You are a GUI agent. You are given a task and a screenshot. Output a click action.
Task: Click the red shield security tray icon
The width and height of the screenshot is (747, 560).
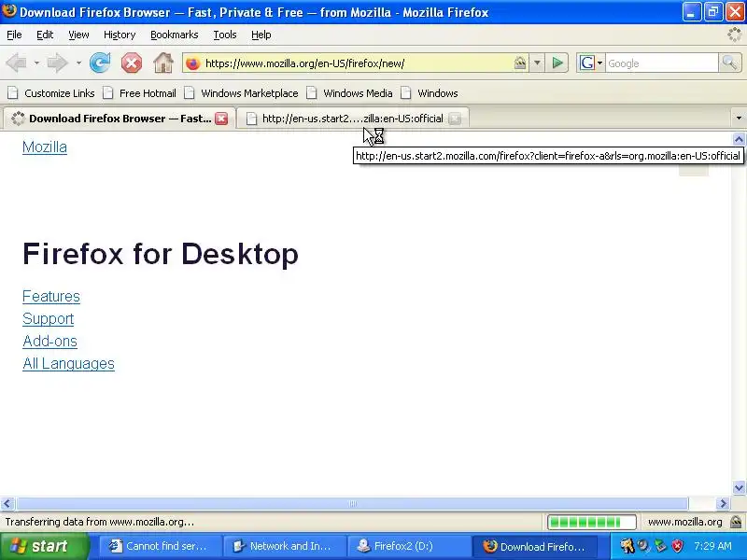point(677,546)
